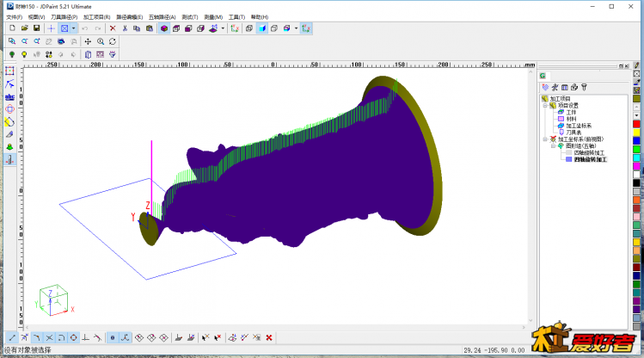This screenshot has height=358, width=644.
Task: Click the cyan face cube view icon
Action: point(262,28)
